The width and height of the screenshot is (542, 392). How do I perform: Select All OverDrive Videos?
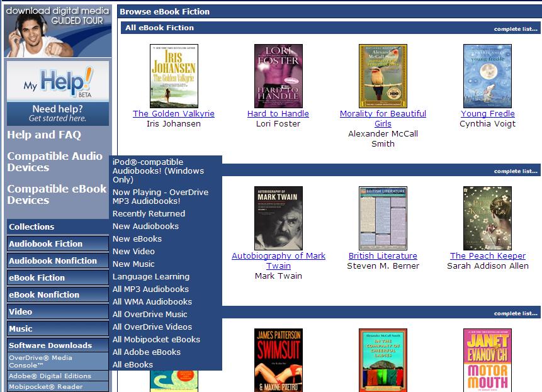tap(152, 327)
